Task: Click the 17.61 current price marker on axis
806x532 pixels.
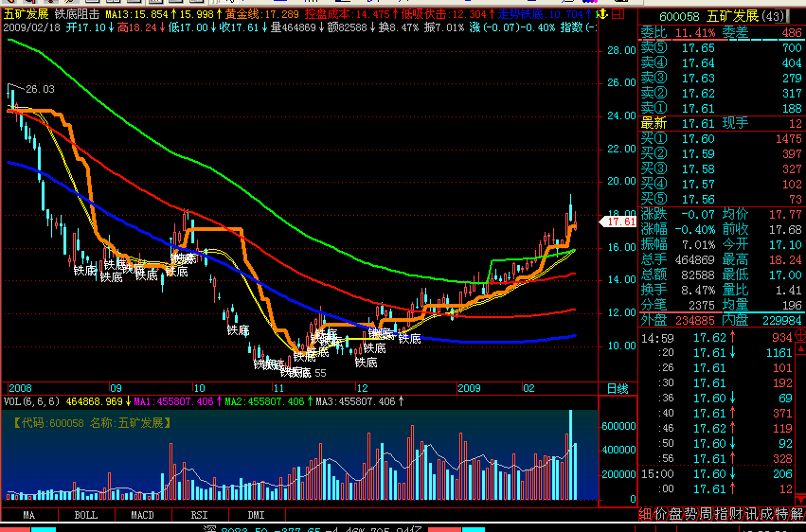Action: click(x=618, y=222)
